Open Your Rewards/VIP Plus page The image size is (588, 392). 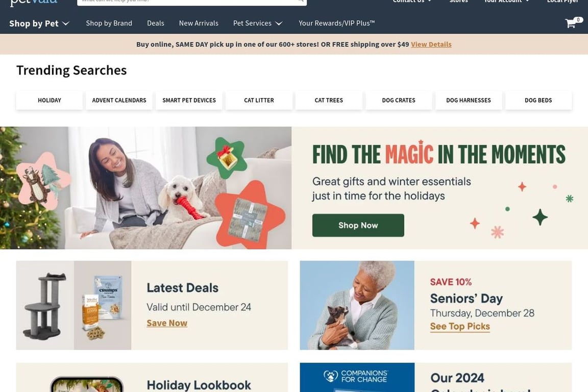coord(336,23)
